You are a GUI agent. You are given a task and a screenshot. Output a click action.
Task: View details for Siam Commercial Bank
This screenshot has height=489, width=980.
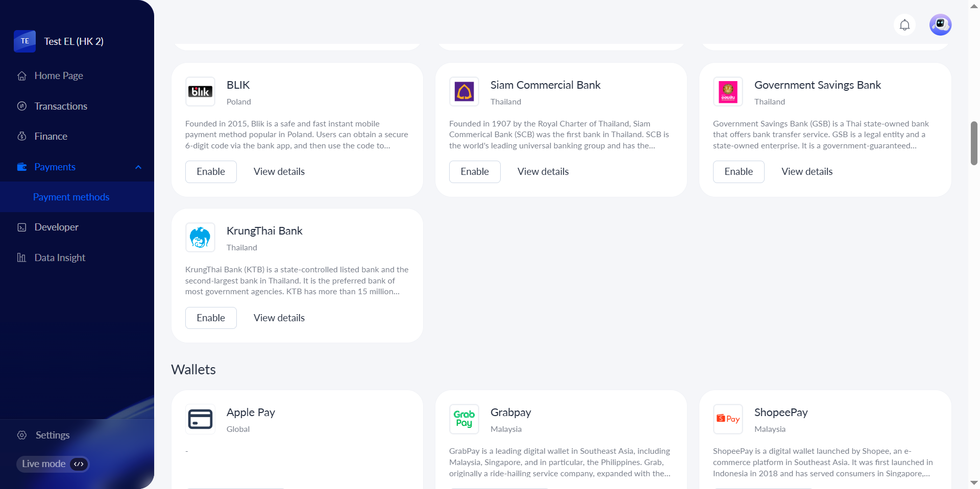coord(543,172)
